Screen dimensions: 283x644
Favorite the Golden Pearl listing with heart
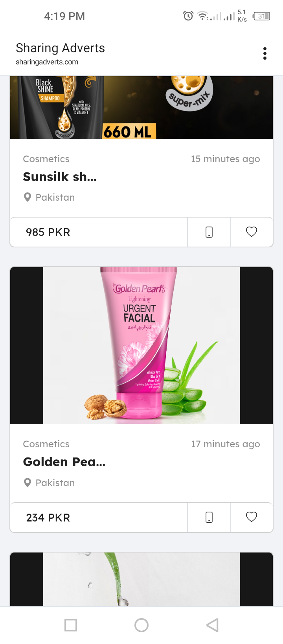[x=252, y=517]
